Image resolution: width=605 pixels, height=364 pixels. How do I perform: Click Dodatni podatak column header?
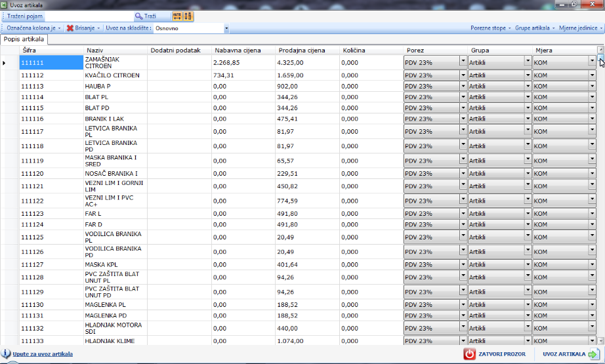pos(179,50)
